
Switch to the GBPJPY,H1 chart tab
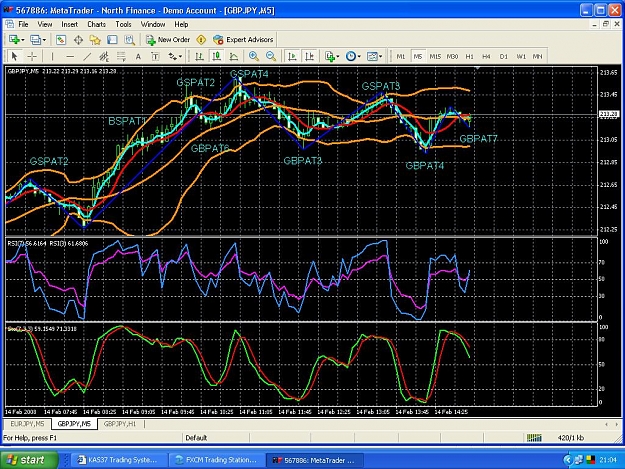coord(120,424)
